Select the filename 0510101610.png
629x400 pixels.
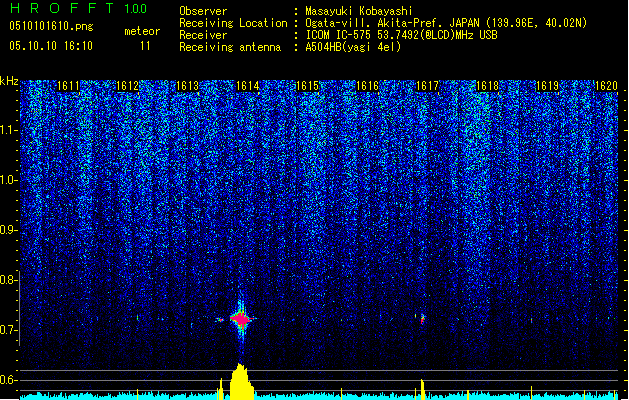pyautogui.click(x=51, y=26)
